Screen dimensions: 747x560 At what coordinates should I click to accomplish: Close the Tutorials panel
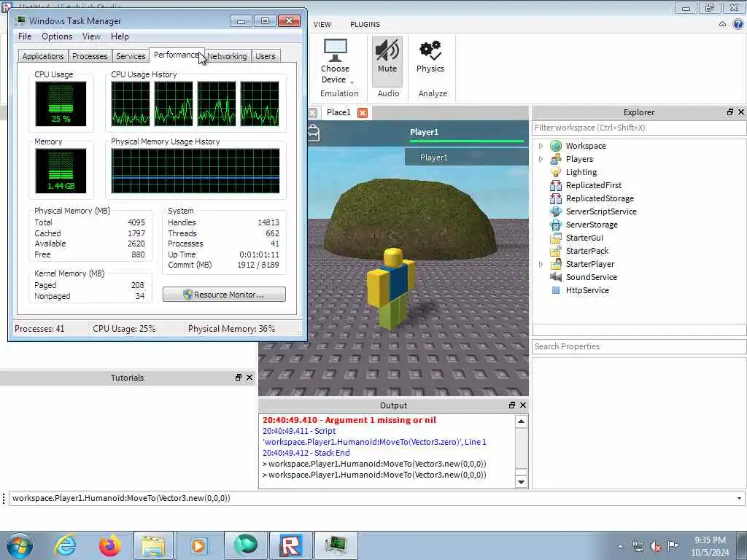point(249,378)
